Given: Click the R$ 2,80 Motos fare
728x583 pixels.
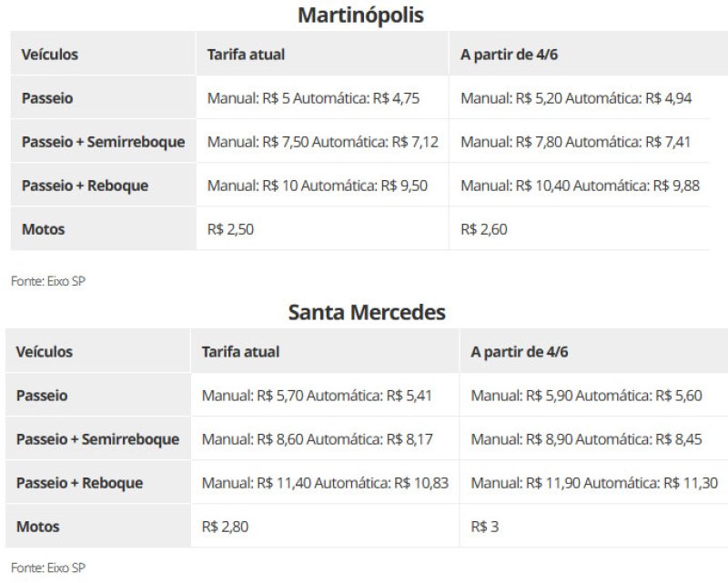Looking at the screenshot, I should coord(225,527).
